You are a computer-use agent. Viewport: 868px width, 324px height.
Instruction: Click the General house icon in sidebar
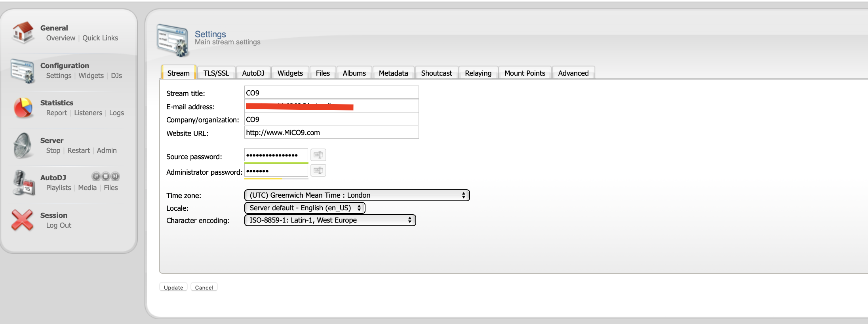pyautogui.click(x=23, y=32)
